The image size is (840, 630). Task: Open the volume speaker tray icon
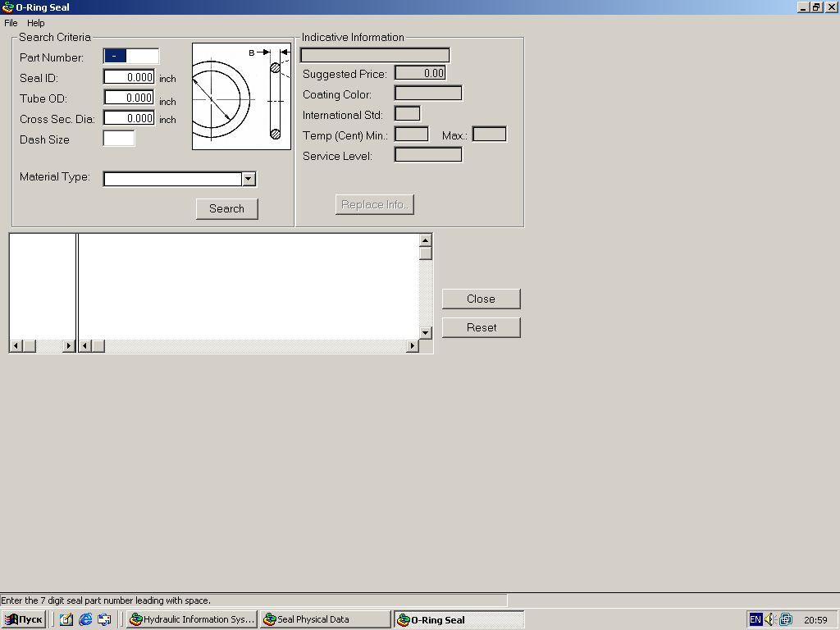click(770, 619)
